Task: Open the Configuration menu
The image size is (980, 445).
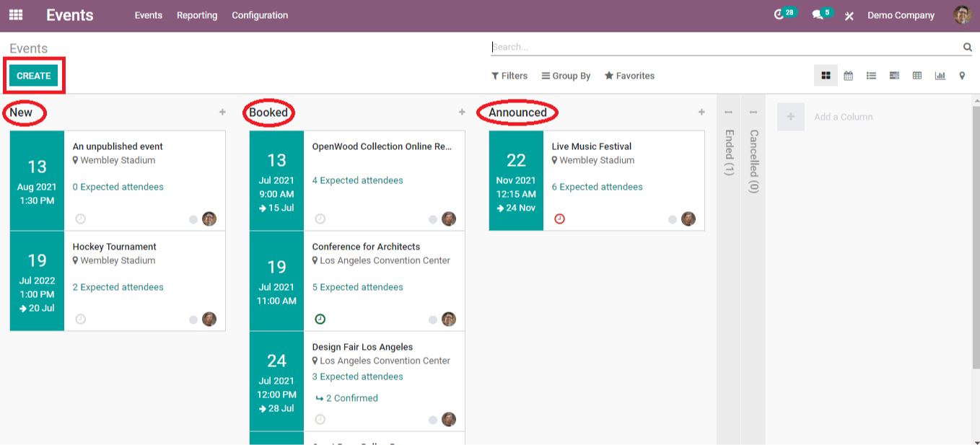Action: coord(260,15)
